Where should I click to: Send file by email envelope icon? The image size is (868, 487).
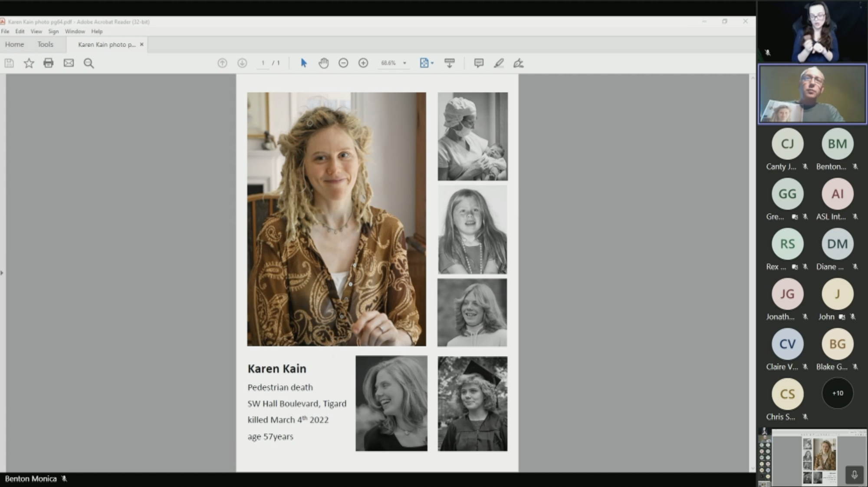[x=69, y=63]
